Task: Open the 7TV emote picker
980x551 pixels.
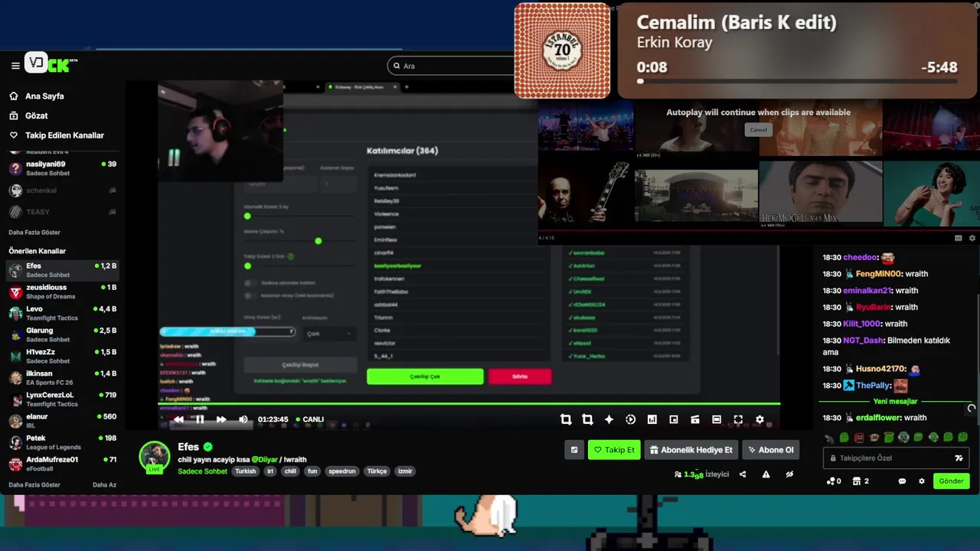Action: [959, 458]
